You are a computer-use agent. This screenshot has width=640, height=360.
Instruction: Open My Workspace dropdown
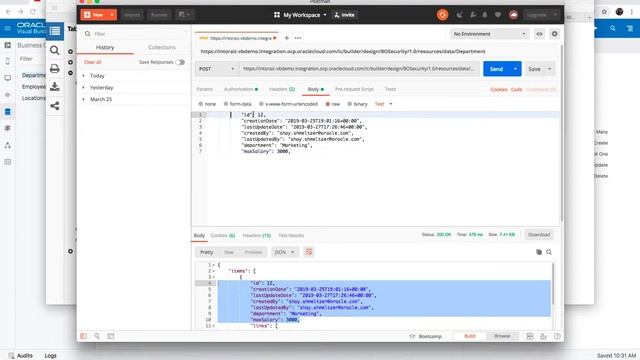(300, 15)
